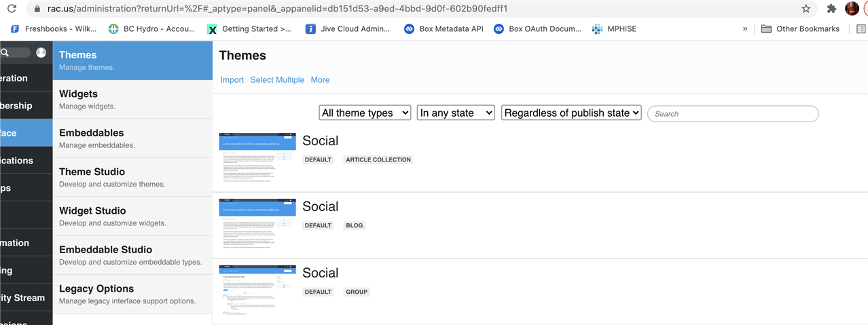This screenshot has width=868, height=325.
Task: Open the Regardless of publish state dropdown
Action: [x=571, y=113]
